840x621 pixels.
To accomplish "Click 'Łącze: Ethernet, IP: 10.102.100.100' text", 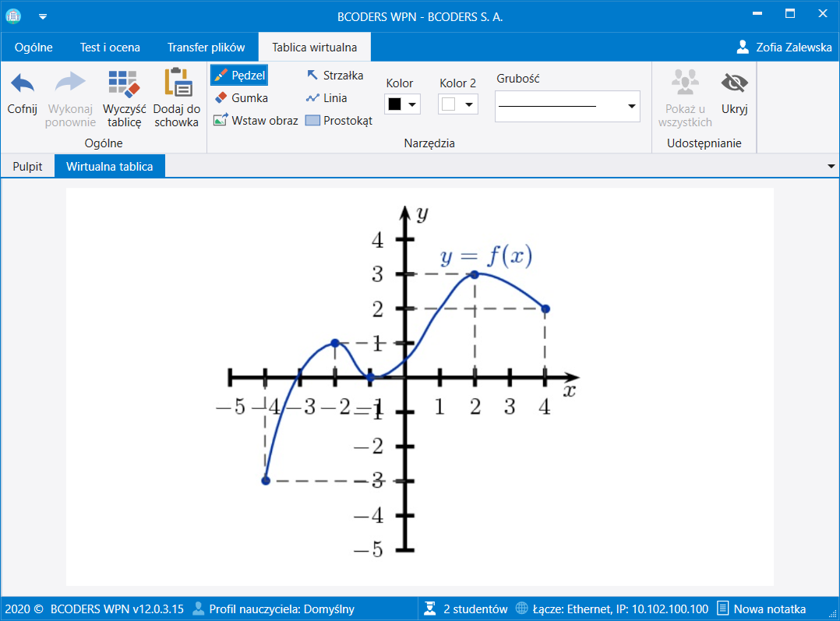I will coord(620,609).
